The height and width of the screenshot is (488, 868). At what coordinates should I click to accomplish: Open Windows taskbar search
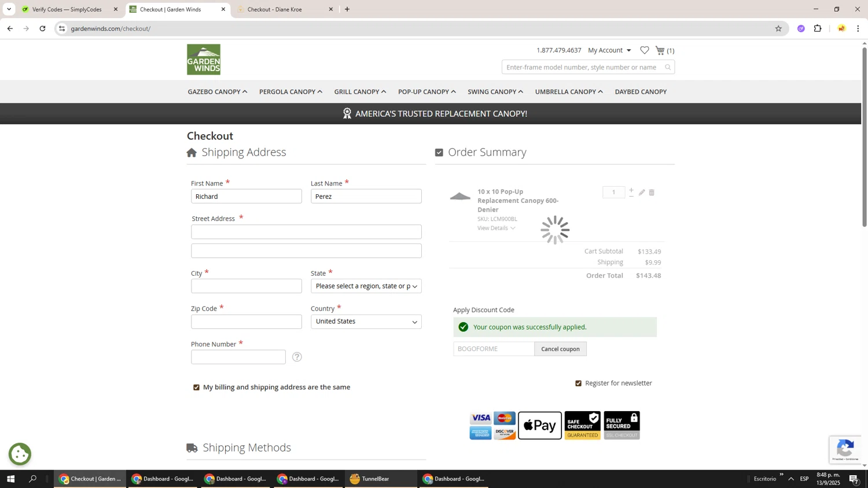click(x=32, y=479)
